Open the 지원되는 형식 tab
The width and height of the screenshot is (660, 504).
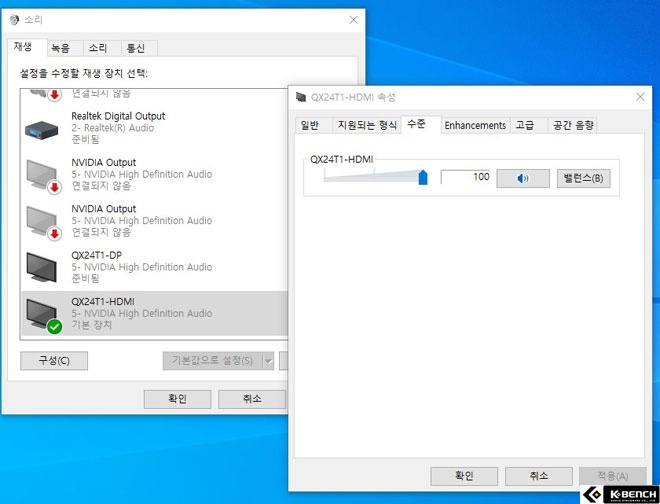click(x=367, y=125)
